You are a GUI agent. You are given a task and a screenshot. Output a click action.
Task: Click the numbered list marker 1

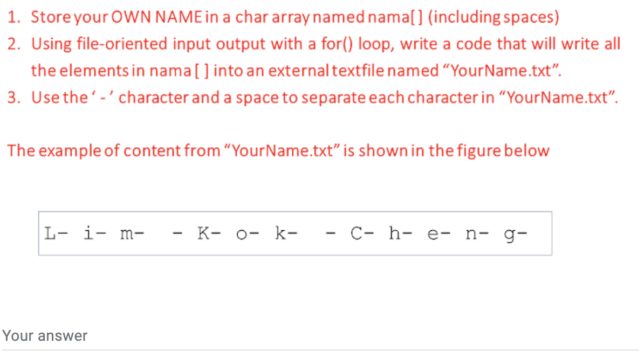click(x=12, y=17)
